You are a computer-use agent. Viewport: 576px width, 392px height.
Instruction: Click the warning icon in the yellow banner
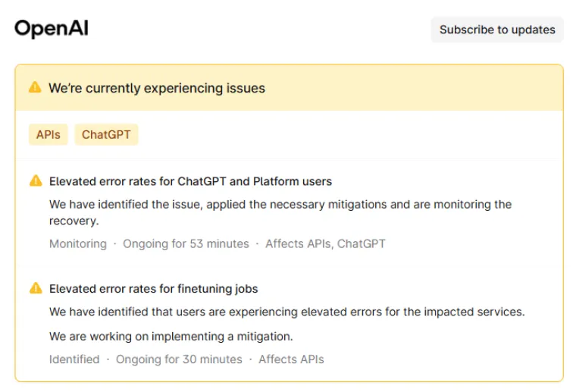[x=35, y=87]
